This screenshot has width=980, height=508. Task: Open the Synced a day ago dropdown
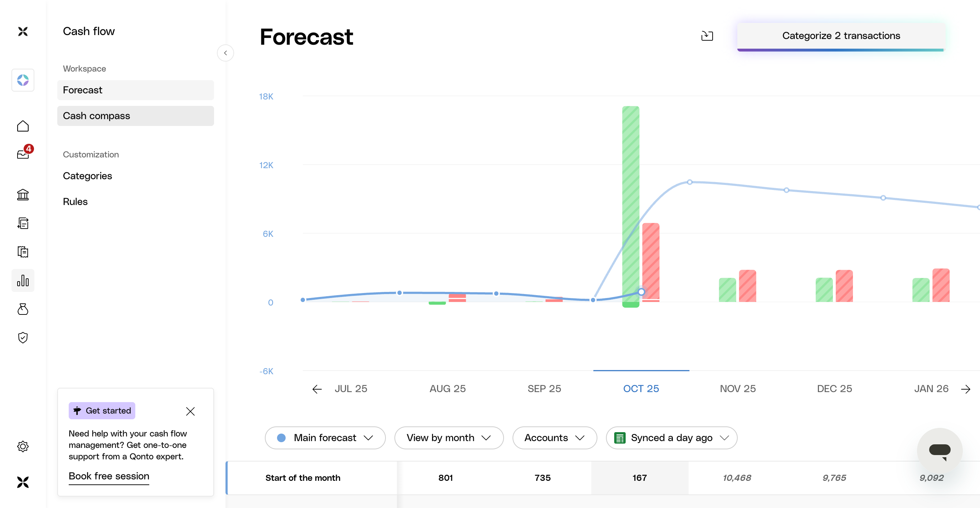tap(671, 438)
